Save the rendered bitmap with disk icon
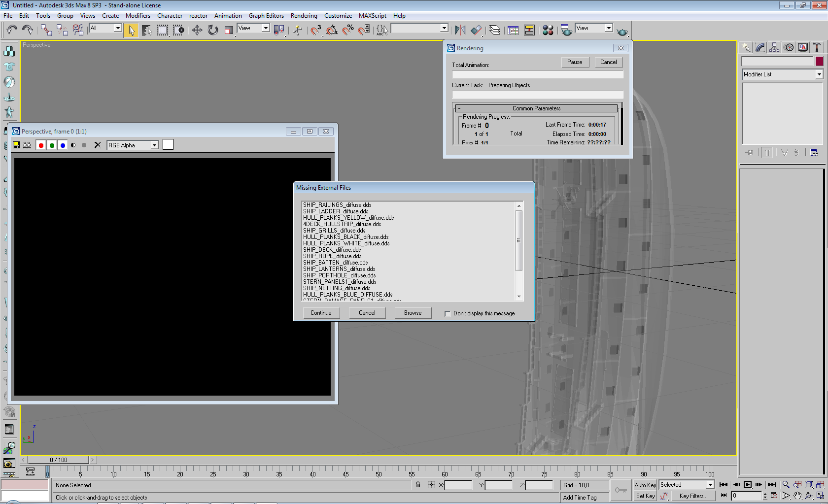Screen dimensions: 828x504 [16, 145]
